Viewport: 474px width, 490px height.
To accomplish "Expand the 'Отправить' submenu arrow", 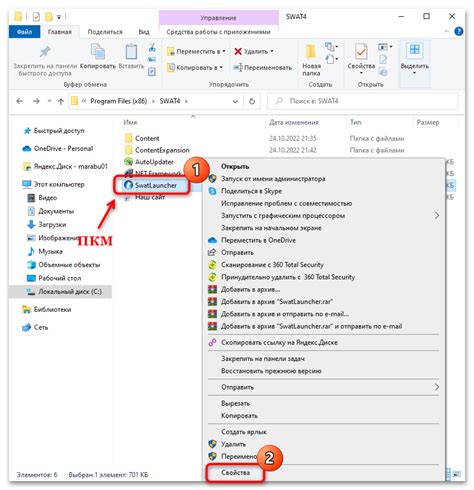I will click(437, 387).
